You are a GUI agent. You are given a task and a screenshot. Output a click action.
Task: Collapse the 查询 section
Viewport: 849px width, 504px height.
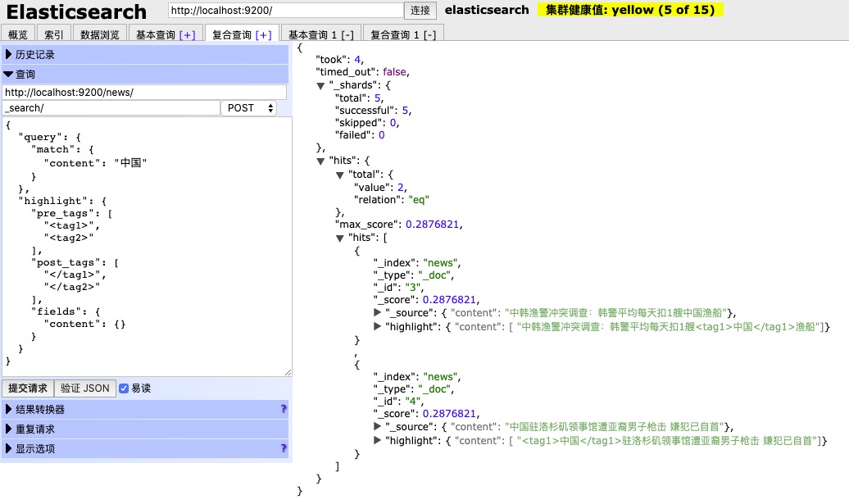click(x=145, y=74)
